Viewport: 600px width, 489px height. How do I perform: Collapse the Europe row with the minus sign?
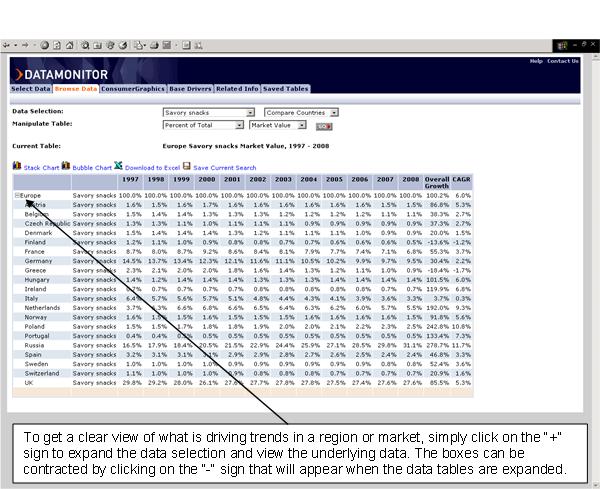click(17, 195)
